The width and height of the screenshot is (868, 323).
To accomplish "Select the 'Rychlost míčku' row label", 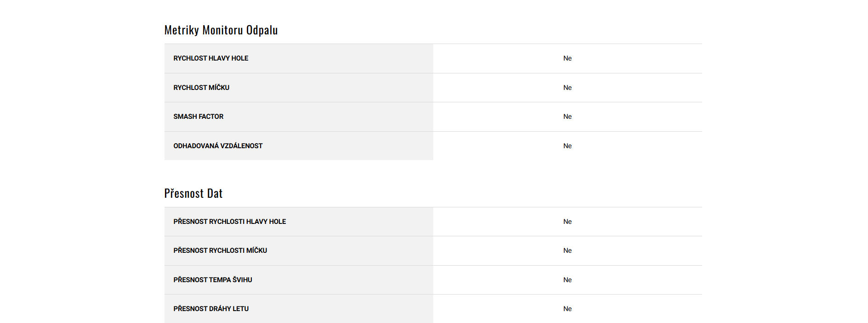I will pos(201,88).
